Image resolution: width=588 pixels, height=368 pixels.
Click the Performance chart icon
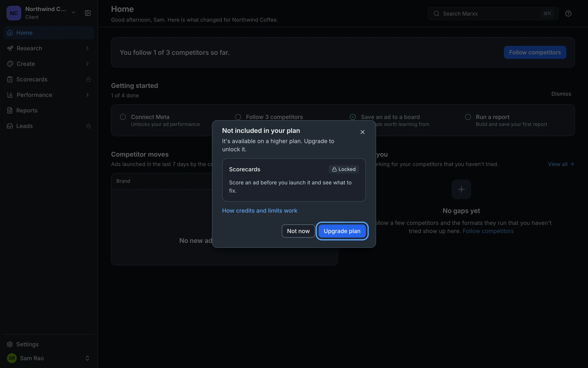pyautogui.click(x=10, y=95)
